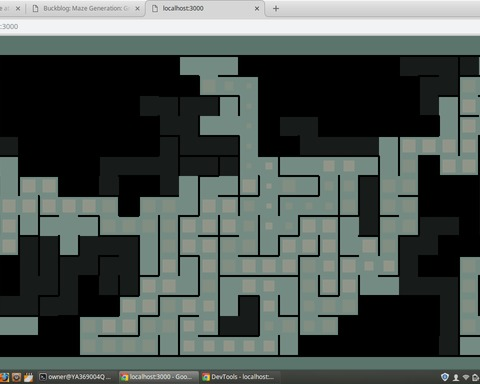Open the shield security tray icon

[x=445, y=377]
